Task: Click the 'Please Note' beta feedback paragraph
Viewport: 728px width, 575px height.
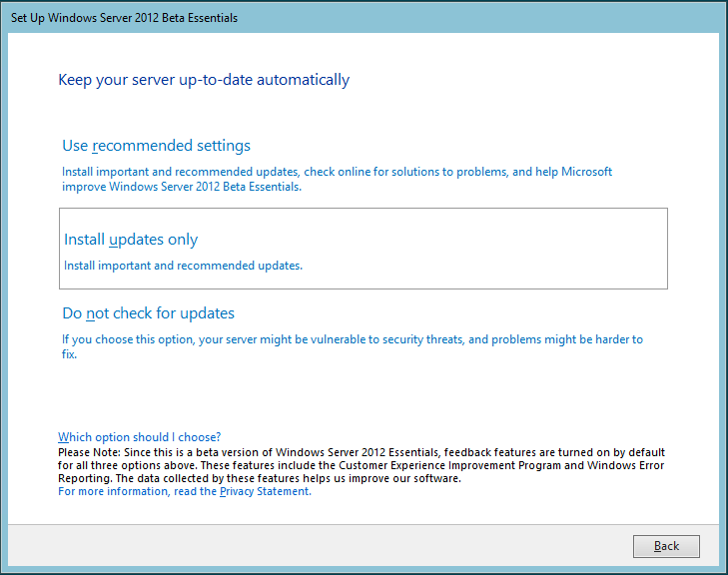Action: [362, 465]
